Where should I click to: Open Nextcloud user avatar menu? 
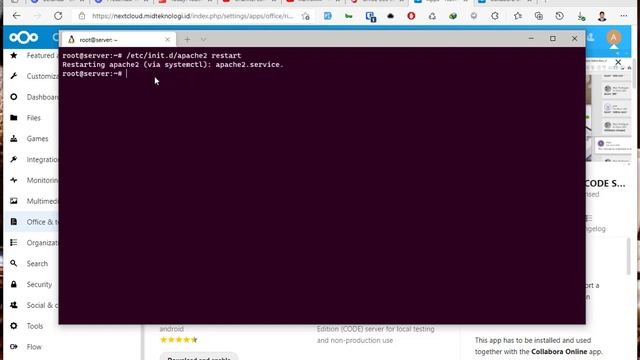pyautogui.click(x=613, y=38)
